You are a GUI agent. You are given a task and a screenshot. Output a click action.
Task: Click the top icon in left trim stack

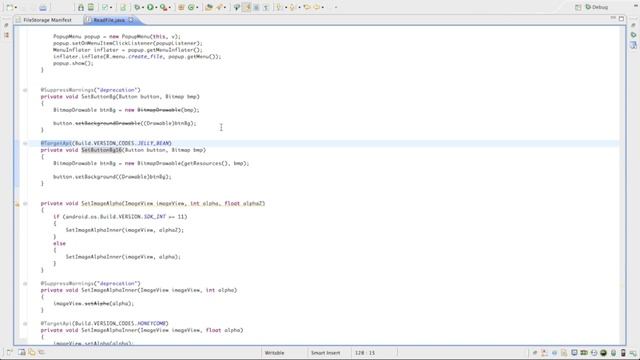tap(6, 25)
